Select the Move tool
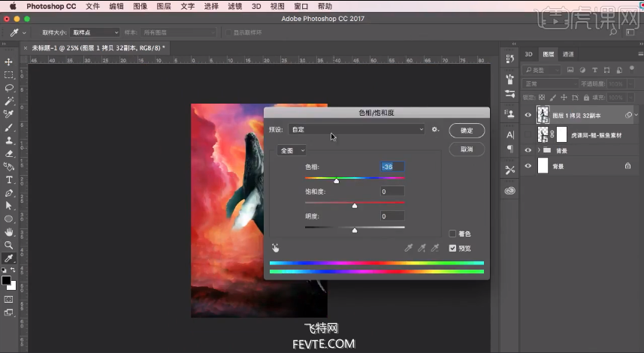This screenshot has width=644, height=353. [8, 62]
